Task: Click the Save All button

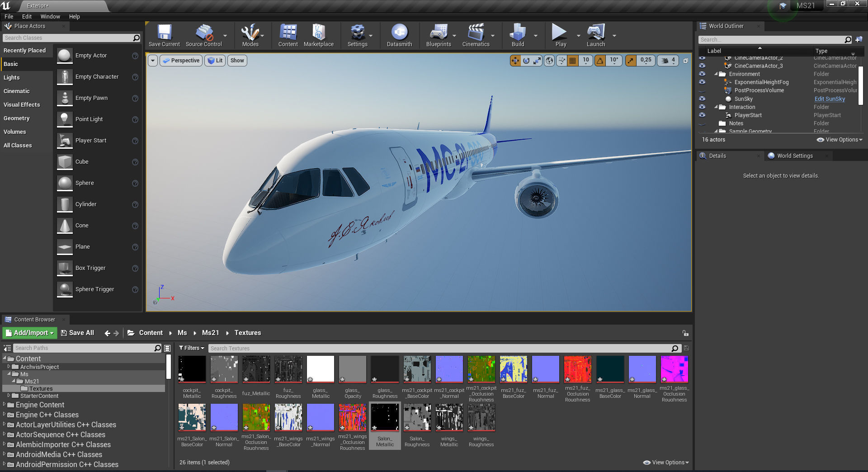Action: tap(77, 333)
